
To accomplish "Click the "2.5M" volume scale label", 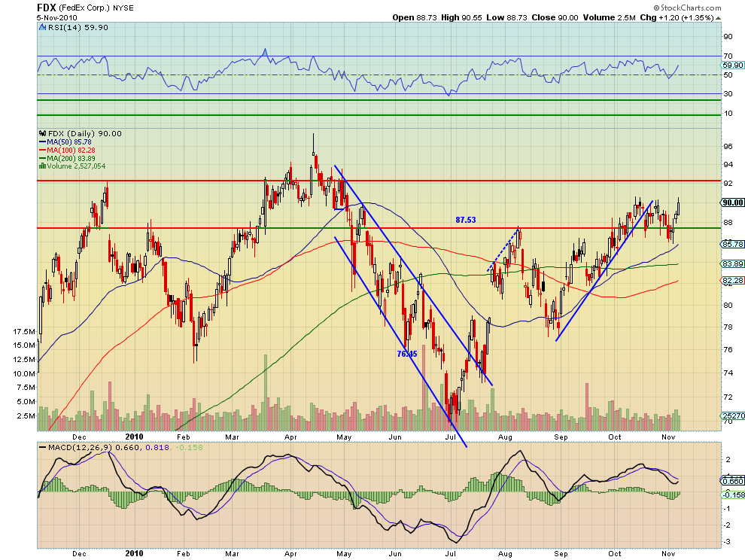I will tap(26, 416).
